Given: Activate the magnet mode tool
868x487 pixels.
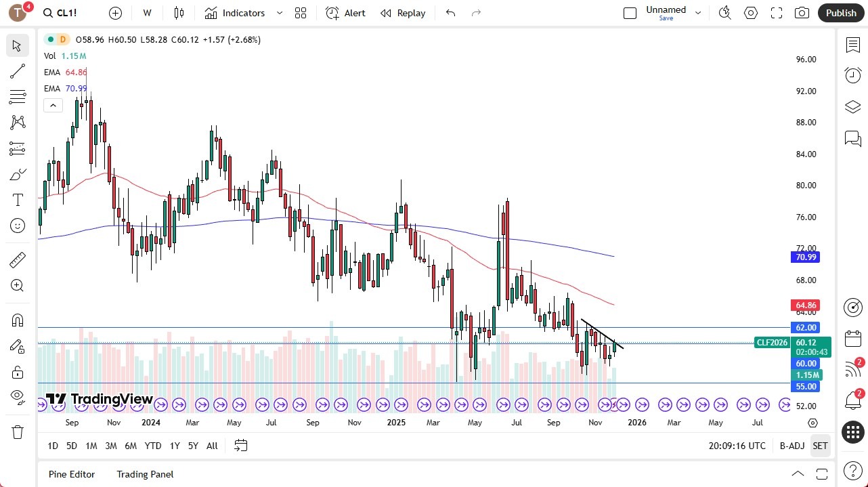Looking at the screenshot, I should [17, 320].
